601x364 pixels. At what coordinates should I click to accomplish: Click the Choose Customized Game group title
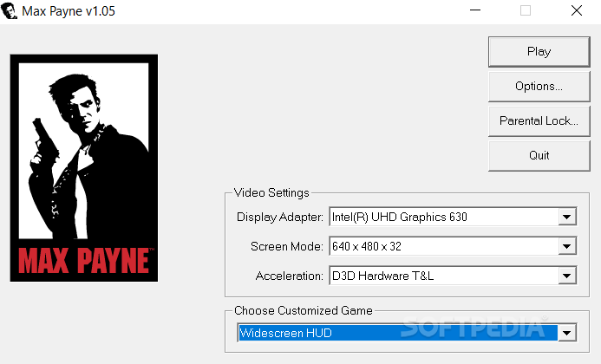[304, 310]
